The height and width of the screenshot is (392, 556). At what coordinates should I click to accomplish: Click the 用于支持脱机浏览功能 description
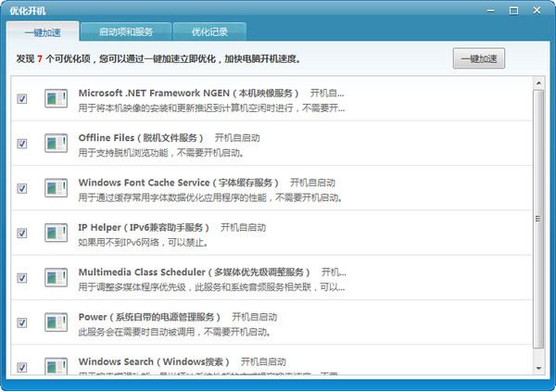pyautogui.click(x=161, y=153)
